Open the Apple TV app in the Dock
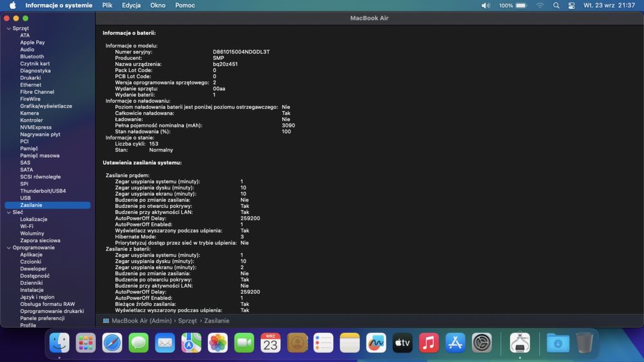 point(402,343)
